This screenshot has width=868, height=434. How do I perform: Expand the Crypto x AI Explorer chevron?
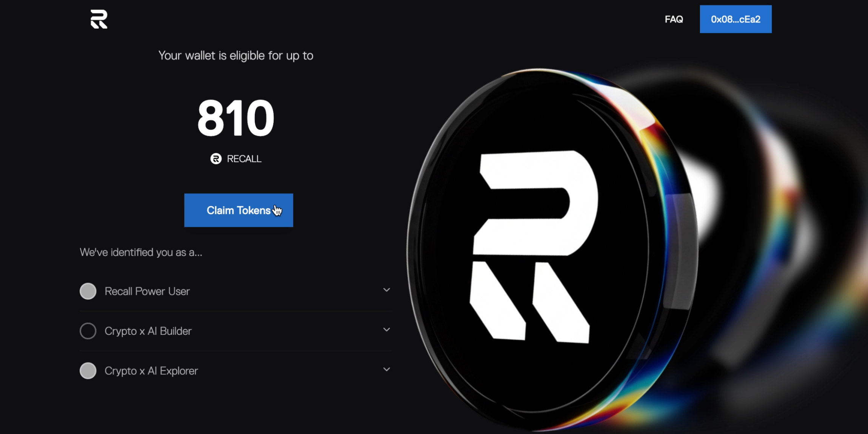(x=386, y=369)
